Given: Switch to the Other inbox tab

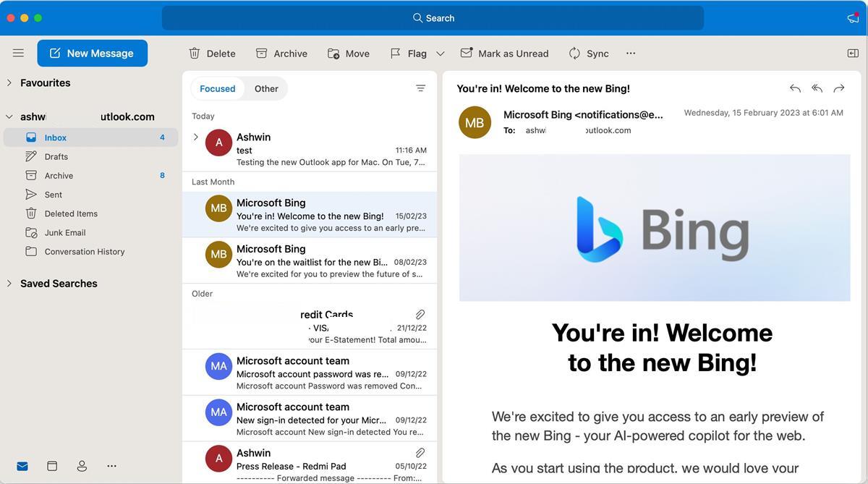Looking at the screenshot, I should pyautogui.click(x=266, y=88).
